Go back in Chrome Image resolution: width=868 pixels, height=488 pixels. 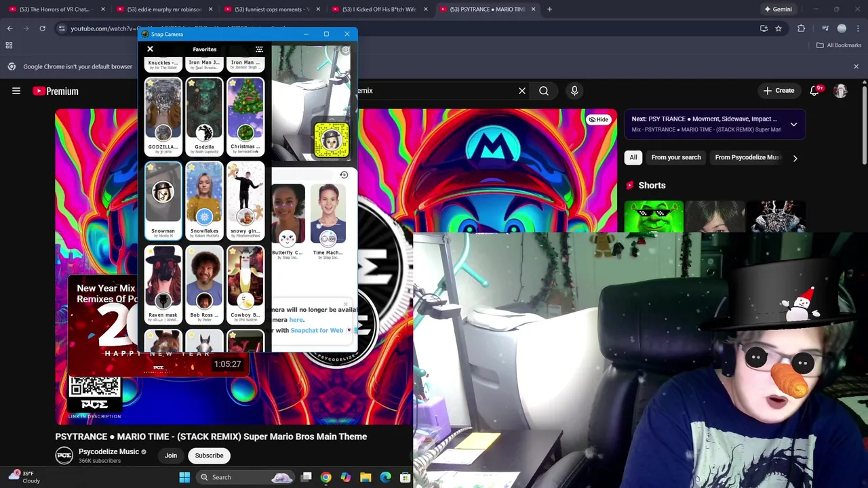tap(9, 28)
